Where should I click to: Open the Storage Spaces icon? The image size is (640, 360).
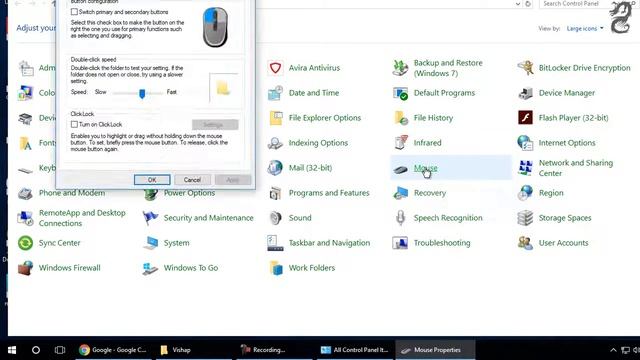tap(525, 218)
